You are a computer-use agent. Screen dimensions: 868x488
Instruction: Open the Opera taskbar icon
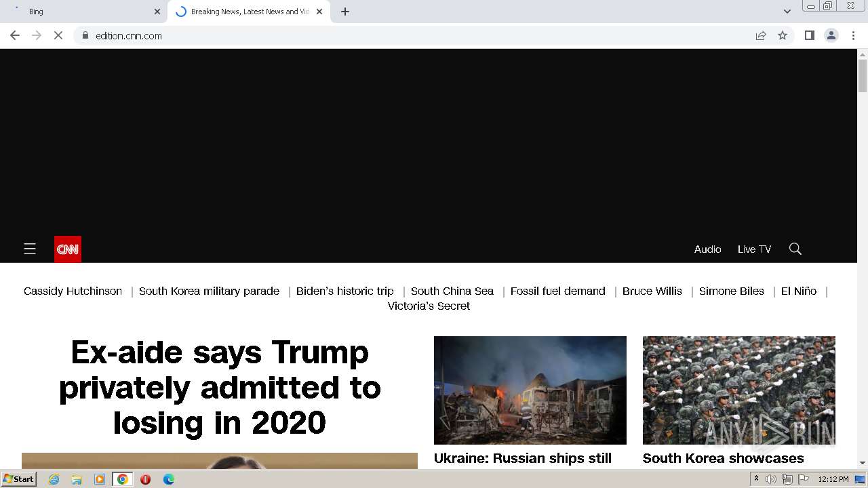point(145,479)
